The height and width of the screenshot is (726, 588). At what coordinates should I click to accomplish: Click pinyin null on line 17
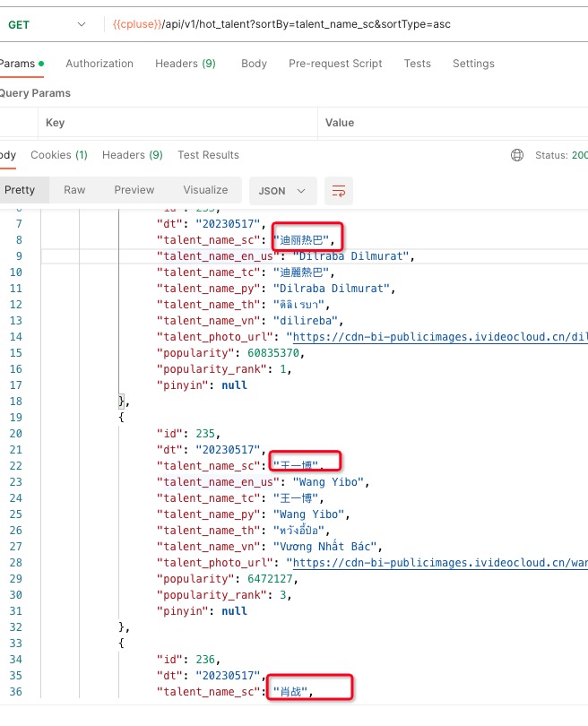[234, 385]
